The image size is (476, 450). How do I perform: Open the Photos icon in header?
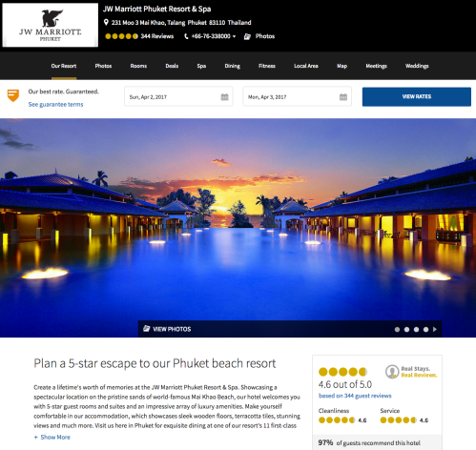click(247, 36)
